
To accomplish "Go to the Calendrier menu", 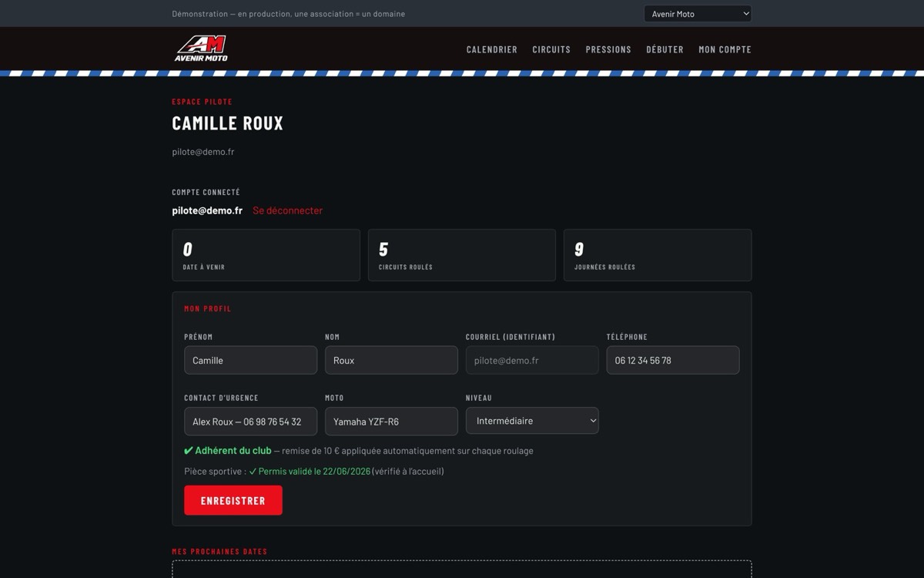I will click(492, 49).
